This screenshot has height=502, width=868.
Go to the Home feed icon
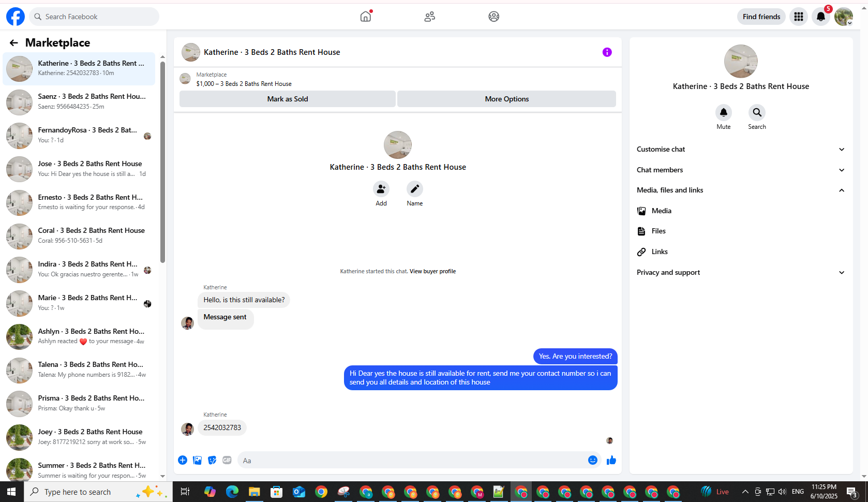point(366,17)
